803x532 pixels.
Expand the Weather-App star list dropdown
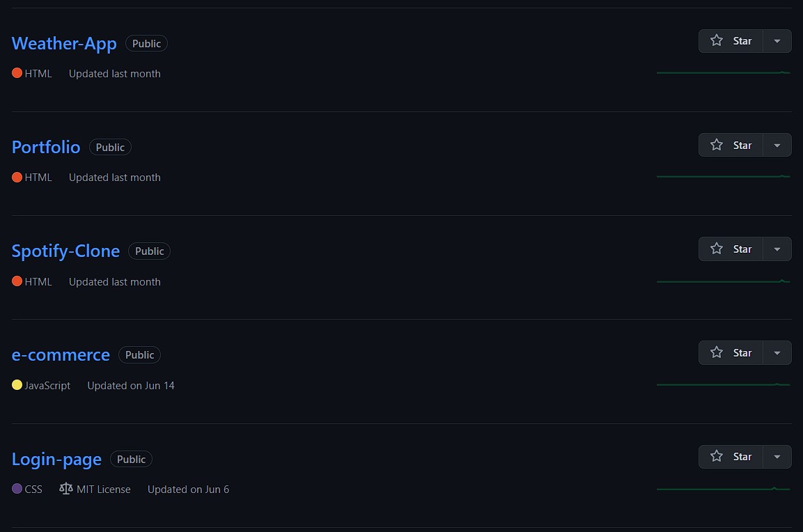coord(777,41)
